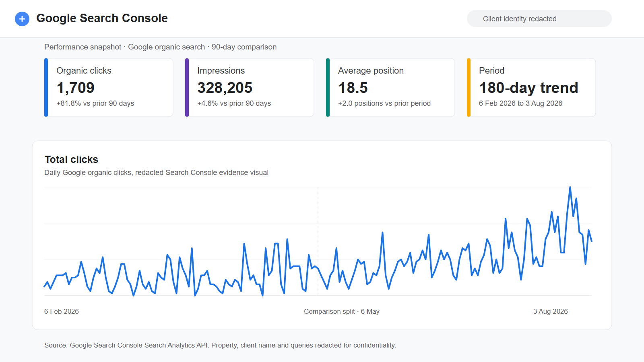The image size is (644, 362).
Task: Click the 1,709 organic clicks value
Action: point(75,88)
